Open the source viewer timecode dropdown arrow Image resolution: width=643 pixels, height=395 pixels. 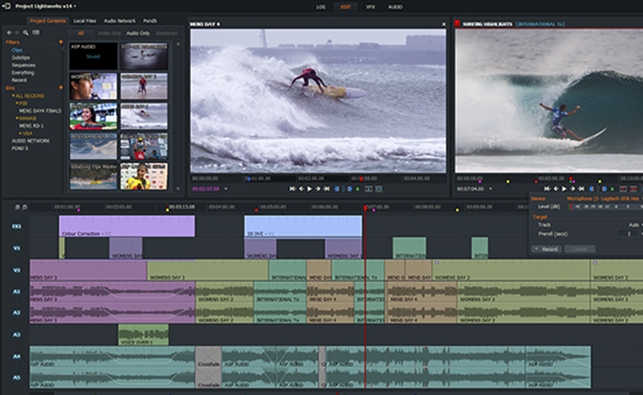(x=226, y=189)
